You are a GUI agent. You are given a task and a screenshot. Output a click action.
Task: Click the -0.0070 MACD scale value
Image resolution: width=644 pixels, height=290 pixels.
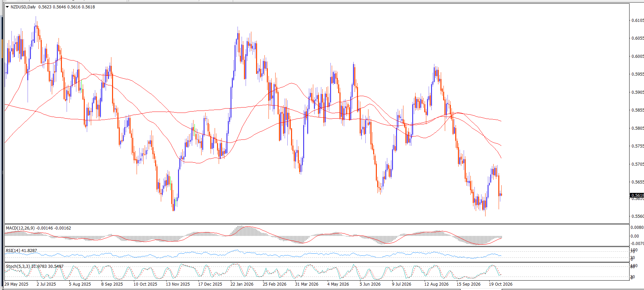(637, 244)
